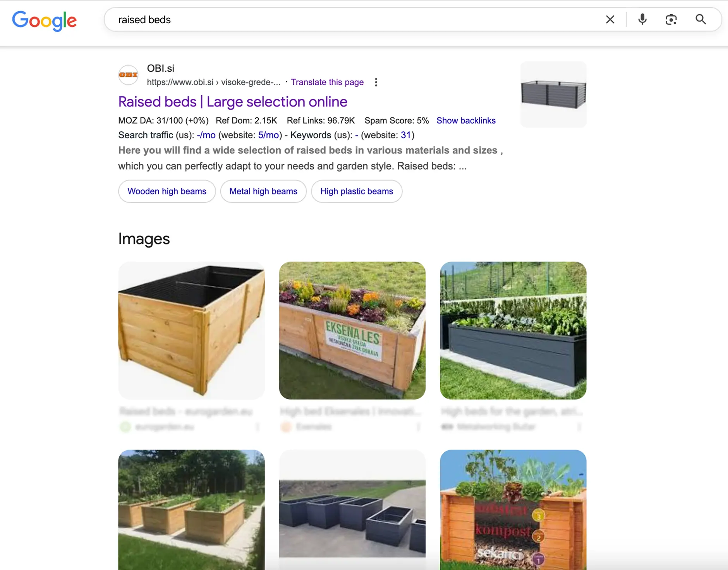Select the High plastic beams chip
The width and height of the screenshot is (728, 570).
coord(357,191)
